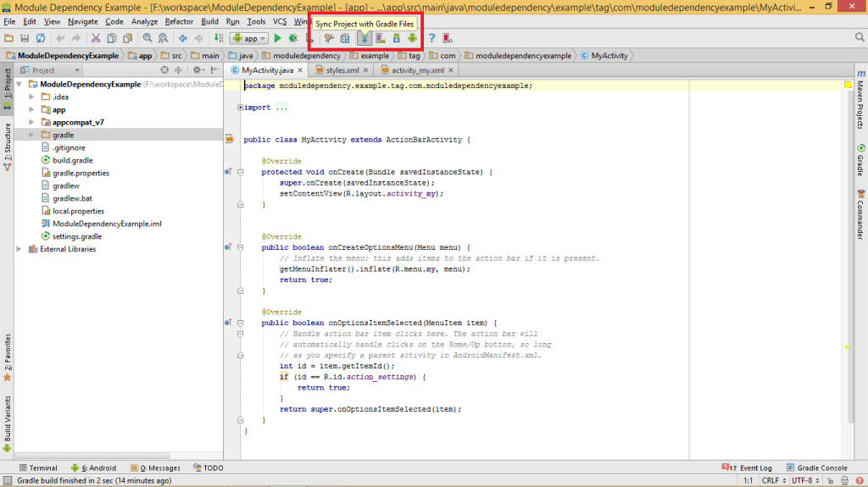Click the Paste clipboard icon

click(127, 38)
